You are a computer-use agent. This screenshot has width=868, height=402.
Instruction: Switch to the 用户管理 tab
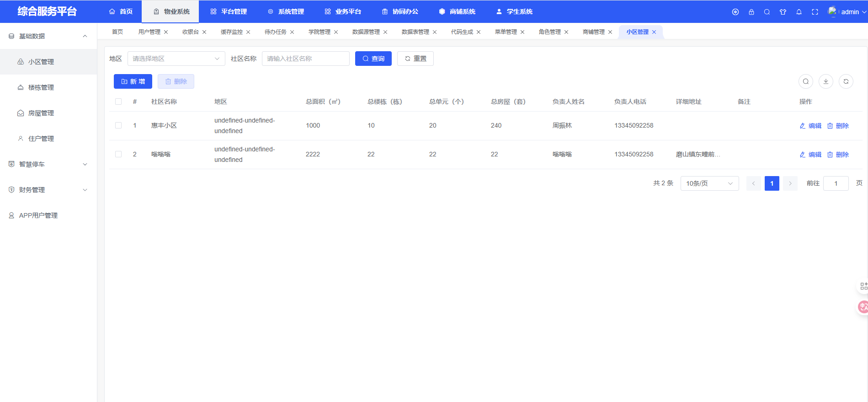[149, 32]
